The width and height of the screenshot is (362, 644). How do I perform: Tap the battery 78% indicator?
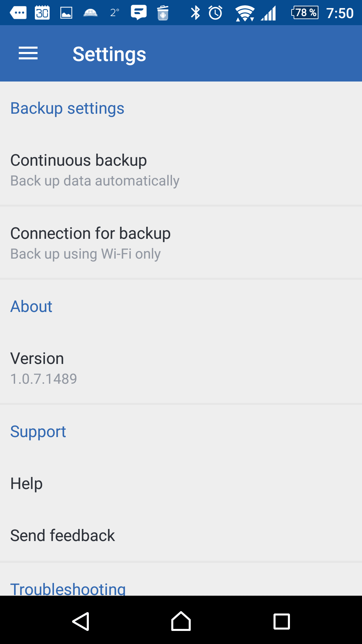point(305,13)
